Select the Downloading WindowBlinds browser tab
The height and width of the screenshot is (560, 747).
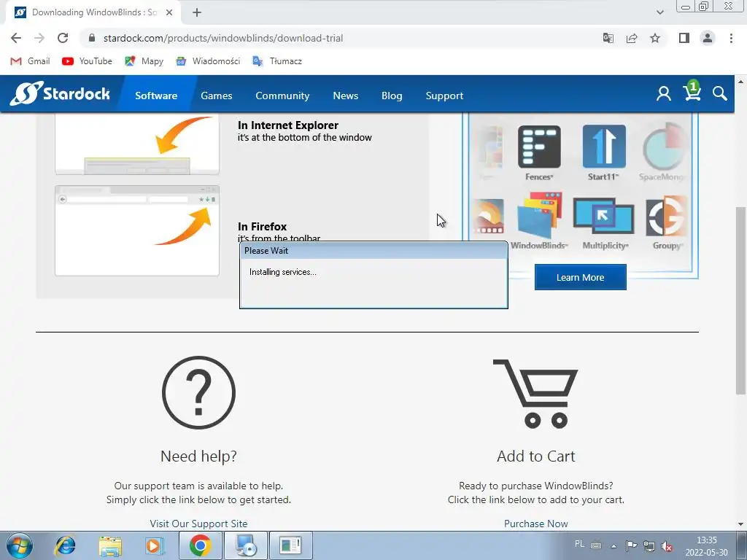[93, 12]
